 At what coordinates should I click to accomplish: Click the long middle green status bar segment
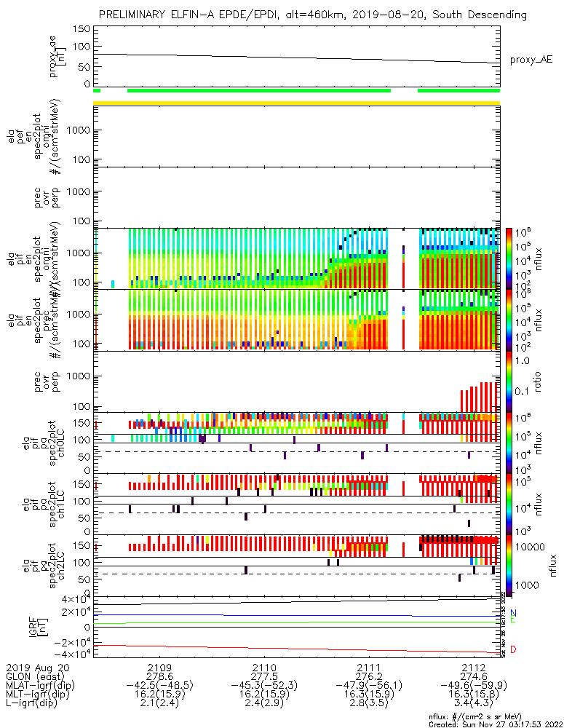[x=258, y=91]
